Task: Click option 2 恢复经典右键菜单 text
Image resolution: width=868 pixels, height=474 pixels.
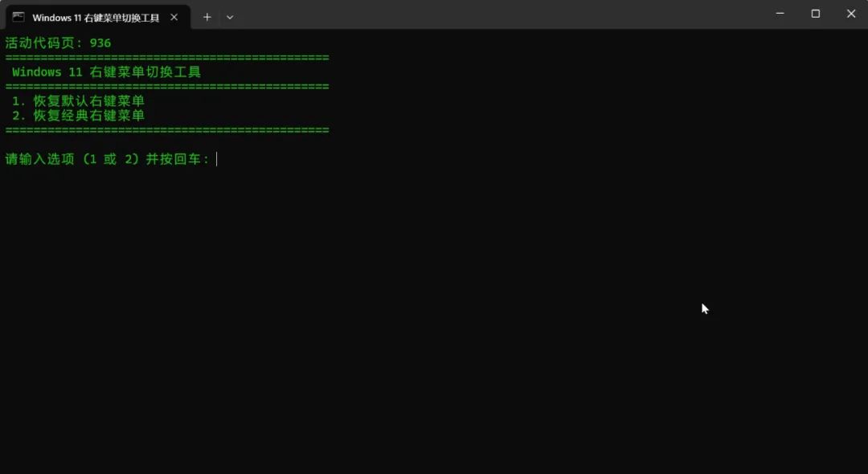Action: (x=79, y=116)
